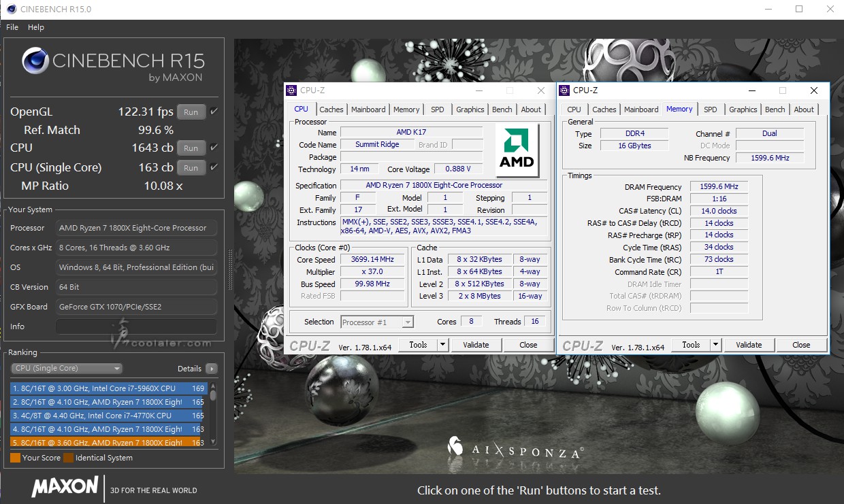
Task: Select Mainboard tab in CPU-Z memory window
Action: pyautogui.click(x=641, y=110)
